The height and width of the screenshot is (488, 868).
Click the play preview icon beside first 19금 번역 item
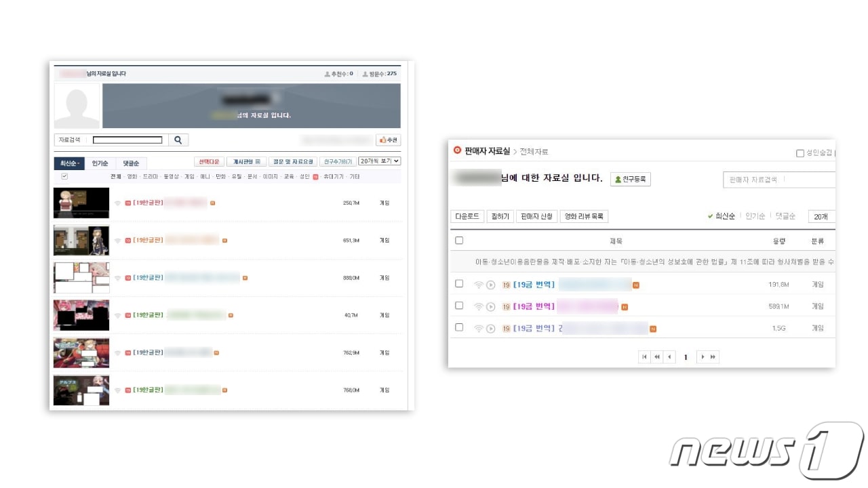point(490,283)
